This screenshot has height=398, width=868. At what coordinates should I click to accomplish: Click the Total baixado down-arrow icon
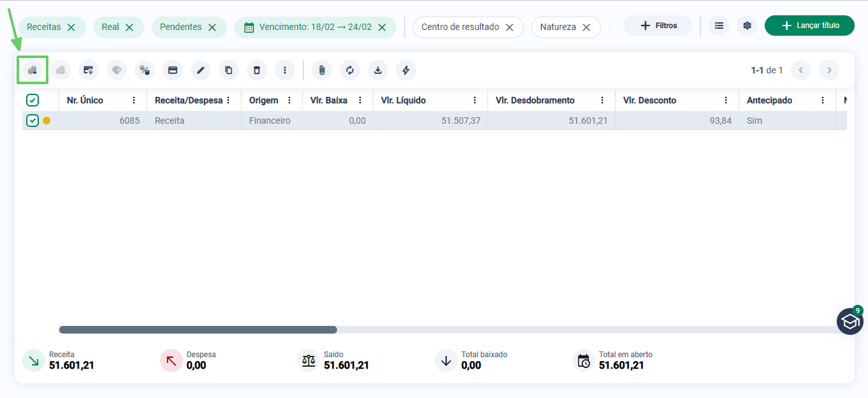tap(446, 360)
